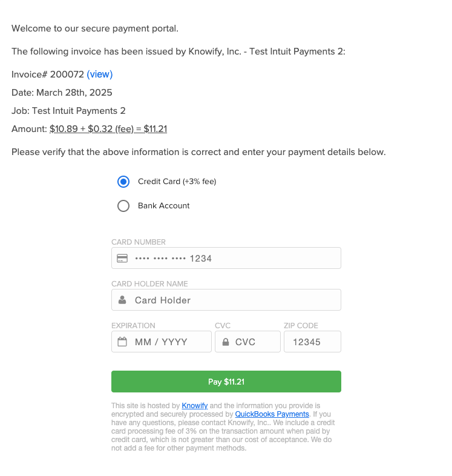The image size is (452, 476).
Task: Click the "Bank Account" option label text
Action: click(163, 206)
